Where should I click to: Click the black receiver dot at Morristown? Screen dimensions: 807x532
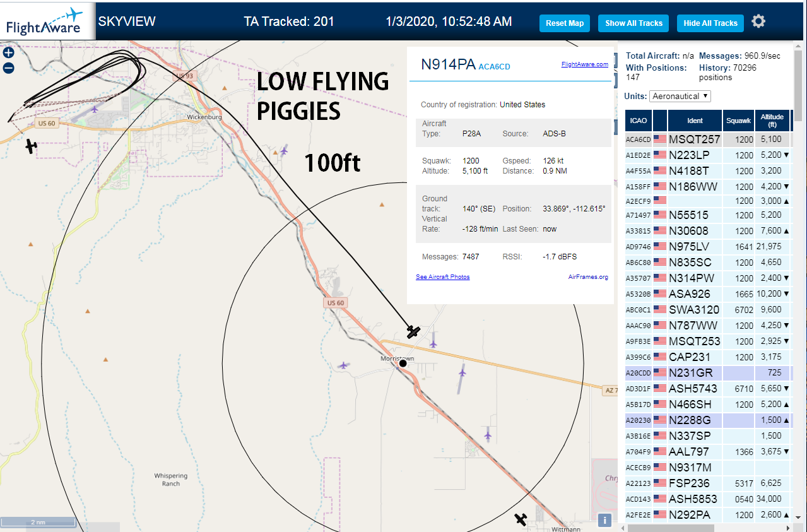tap(403, 363)
